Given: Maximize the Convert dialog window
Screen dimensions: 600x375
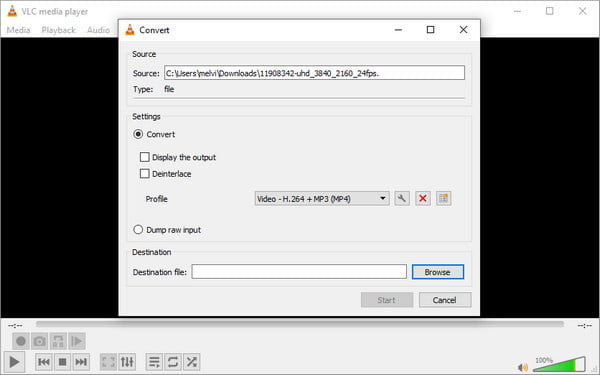Looking at the screenshot, I should click(430, 30).
